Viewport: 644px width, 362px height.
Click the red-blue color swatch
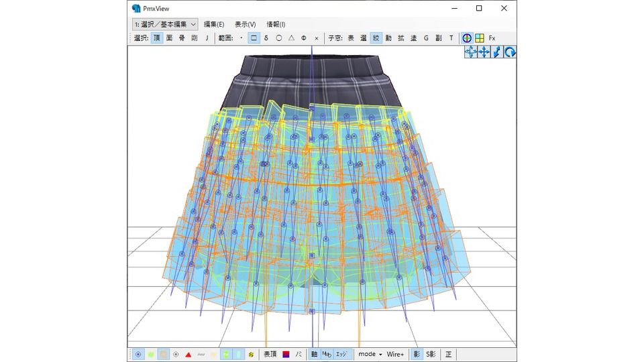[286, 354]
